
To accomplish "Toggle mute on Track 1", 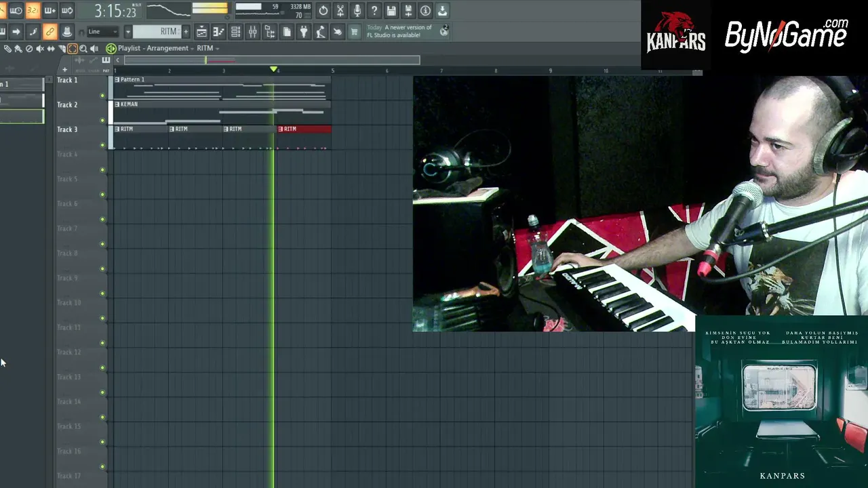I will coord(102,96).
